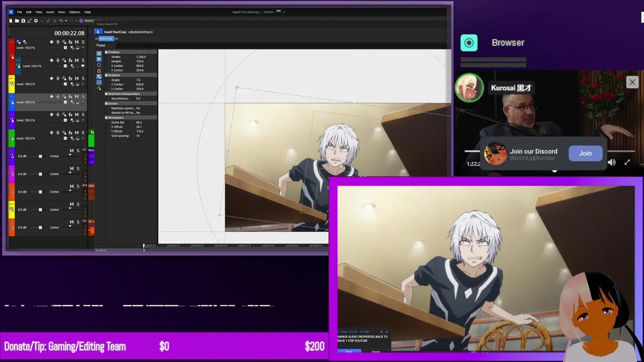The width and height of the screenshot is (644, 362).
Task: Open the View menu
Action: coord(39,12)
